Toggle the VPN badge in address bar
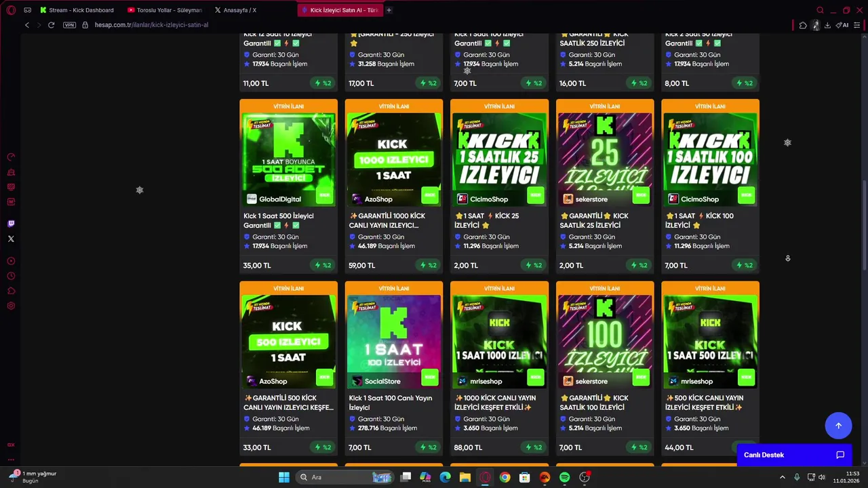 pyautogui.click(x=69, y=25)
